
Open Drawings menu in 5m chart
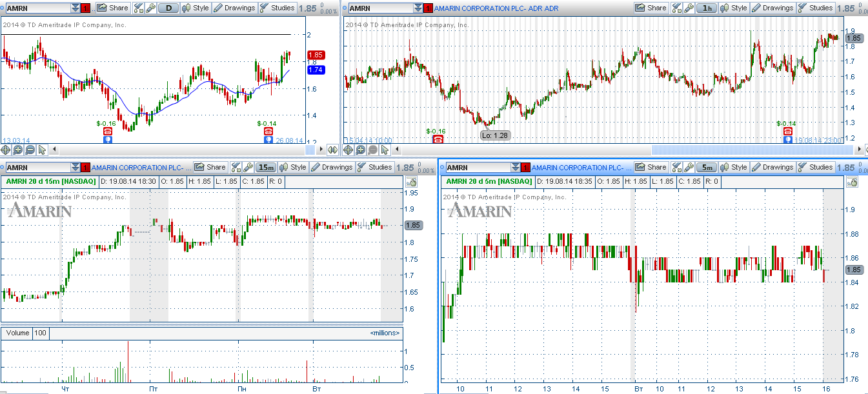[x=772, y=168]
